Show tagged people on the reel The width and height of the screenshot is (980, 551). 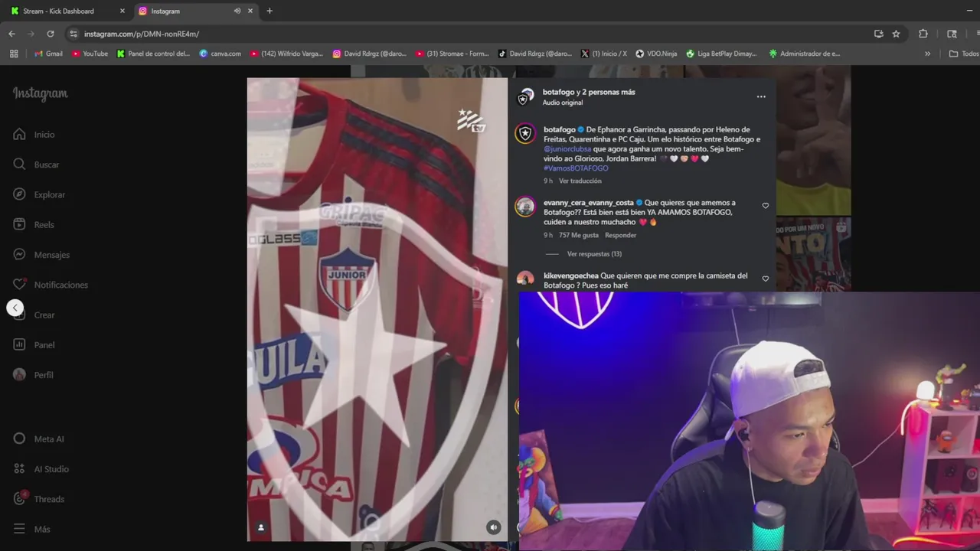260,527
